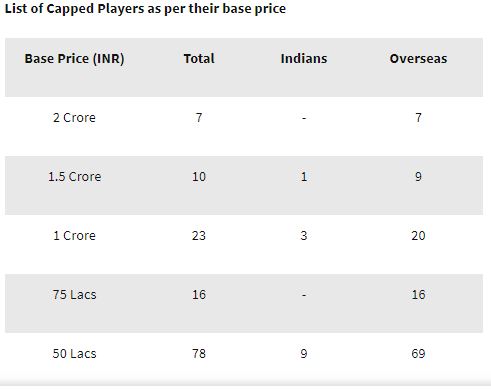
Task: Click overseas value 69
Action: point(418,354)
